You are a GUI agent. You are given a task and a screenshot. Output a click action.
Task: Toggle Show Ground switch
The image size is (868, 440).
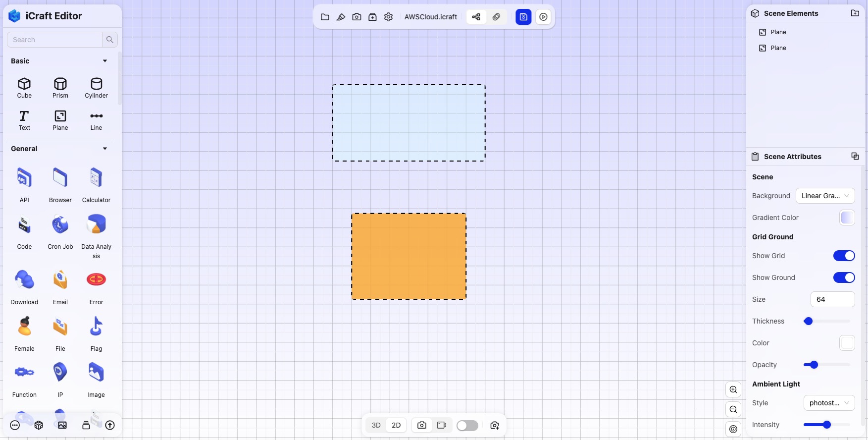(844, 277)
